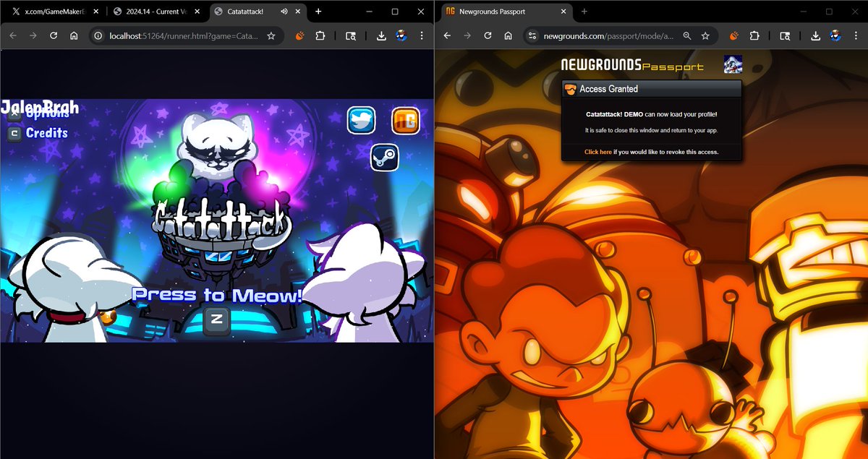Click the 'Press to Meow!' text

(217, 295)
